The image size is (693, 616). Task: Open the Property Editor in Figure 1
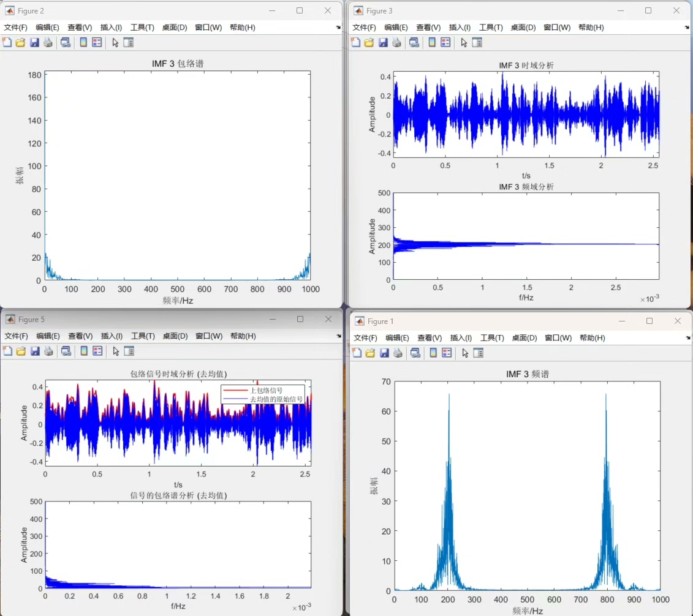(478, 353)
